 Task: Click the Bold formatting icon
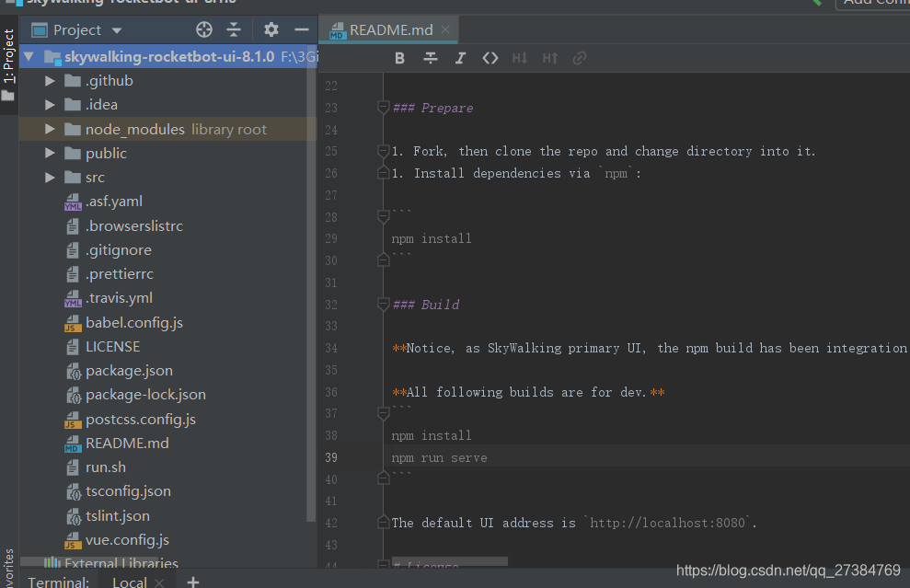[399, 58]
